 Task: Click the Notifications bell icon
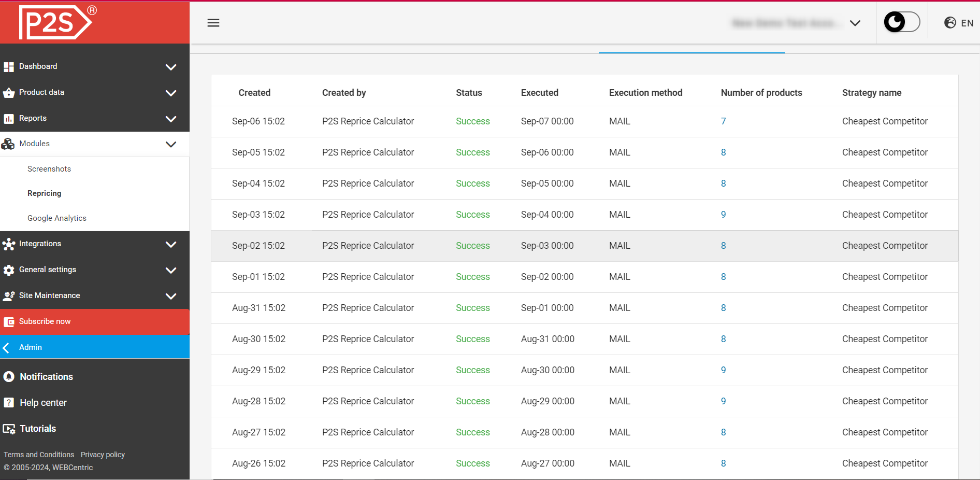(x=9, y=377)
